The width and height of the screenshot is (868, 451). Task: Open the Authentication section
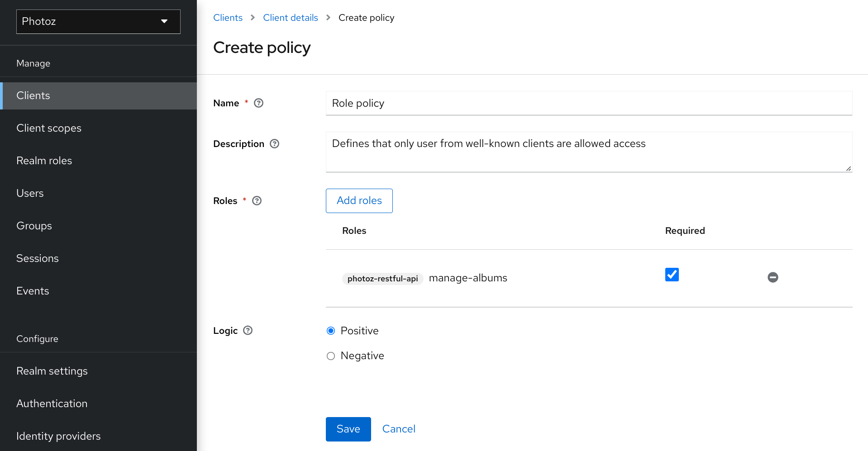[x=52, y=404]
